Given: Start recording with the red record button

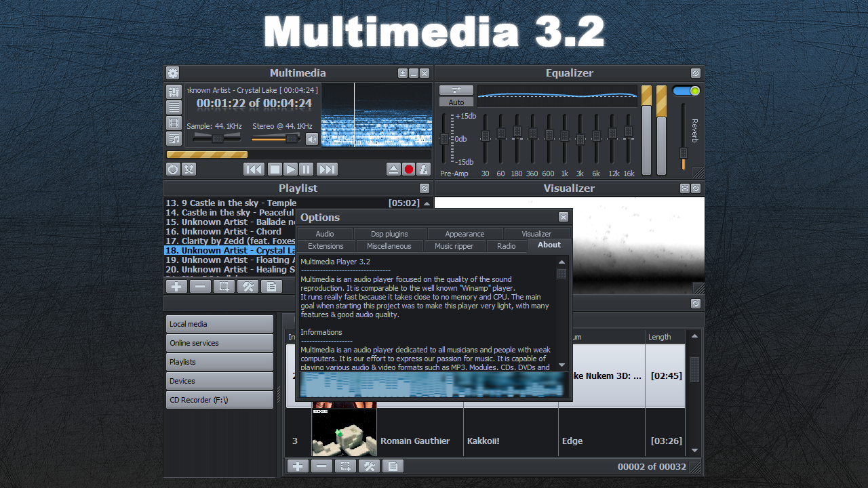Looking at the screenshot, I should pos(409,169).
